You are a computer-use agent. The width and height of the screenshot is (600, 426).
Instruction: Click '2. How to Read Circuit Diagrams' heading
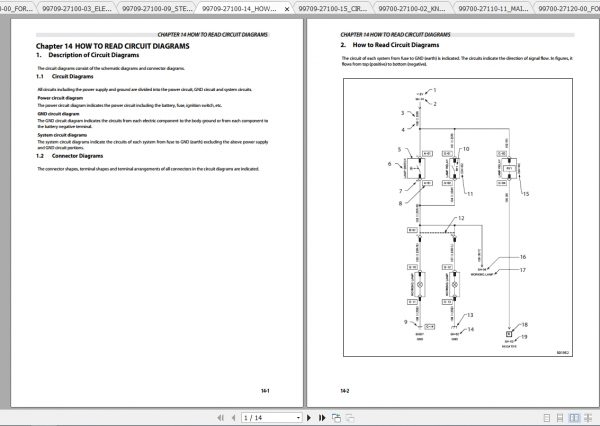click(x=390, y=45)
